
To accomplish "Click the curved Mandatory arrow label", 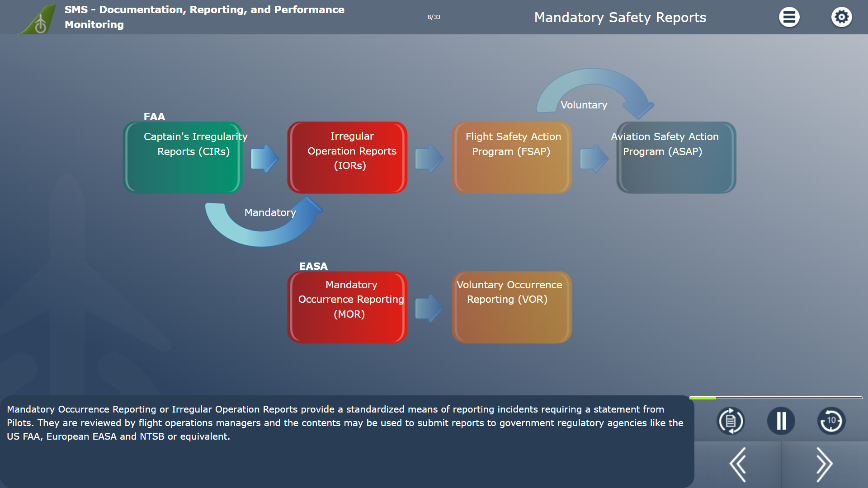I will (x=270, y=212).
